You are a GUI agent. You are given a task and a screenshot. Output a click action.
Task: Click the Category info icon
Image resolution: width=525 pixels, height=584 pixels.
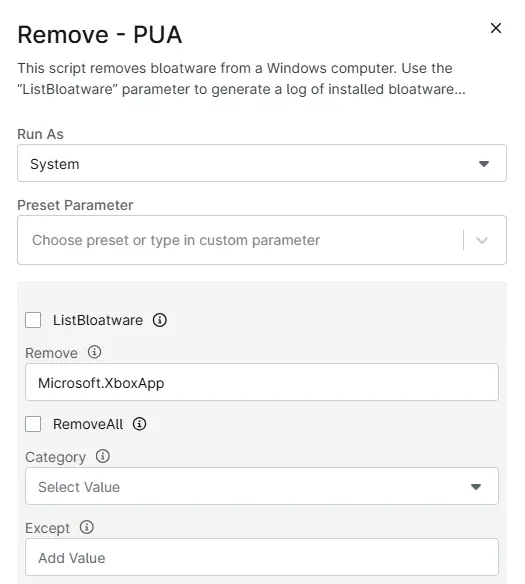click(102, 456)
